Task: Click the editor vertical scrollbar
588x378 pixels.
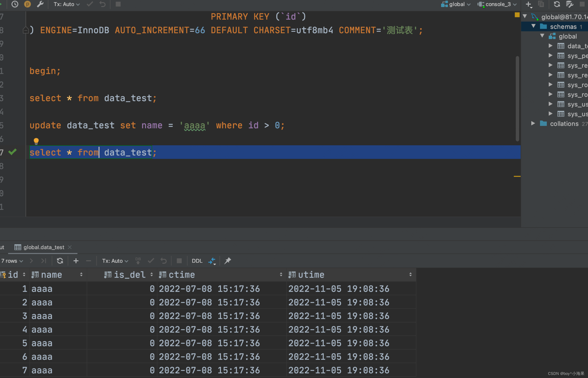Action: pyautogui.click(x=517, y=98)
